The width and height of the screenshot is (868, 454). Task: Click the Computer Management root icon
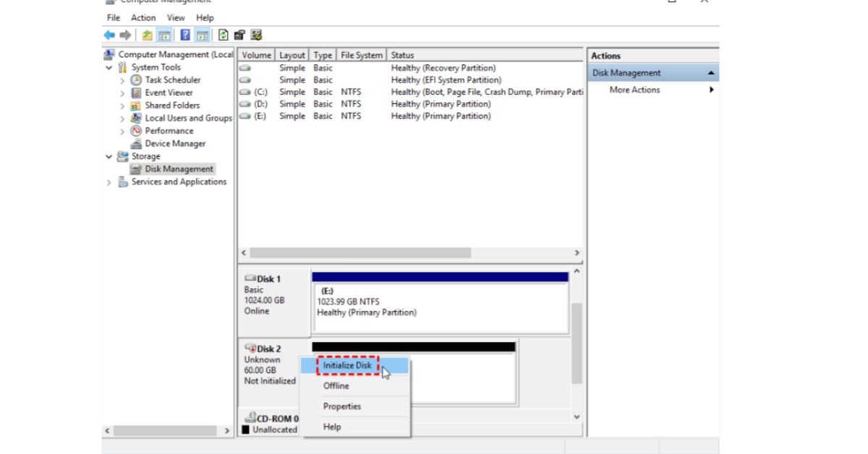point(110,55)
